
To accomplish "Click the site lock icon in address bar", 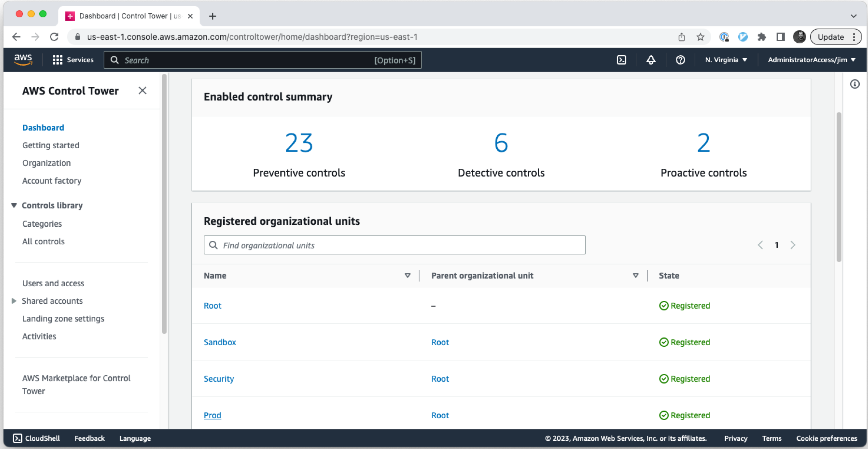I will (x=77, y=37).
